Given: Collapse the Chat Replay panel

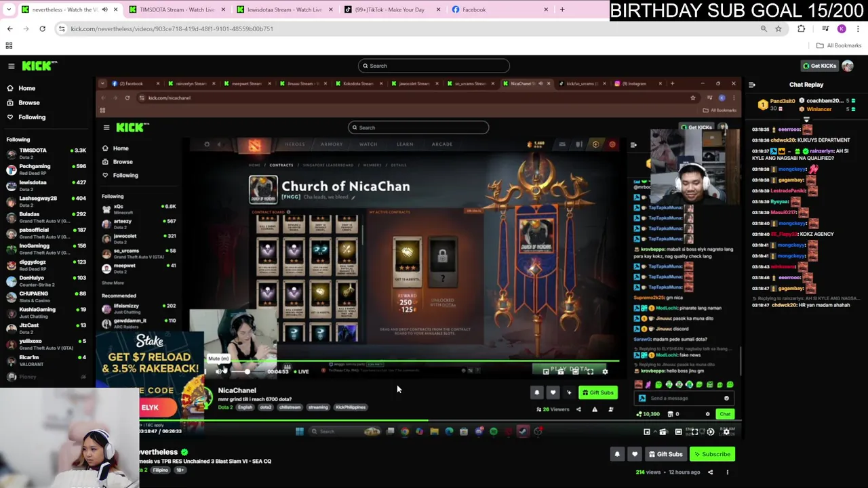Looking at the screenshot, I should [752, 85].
